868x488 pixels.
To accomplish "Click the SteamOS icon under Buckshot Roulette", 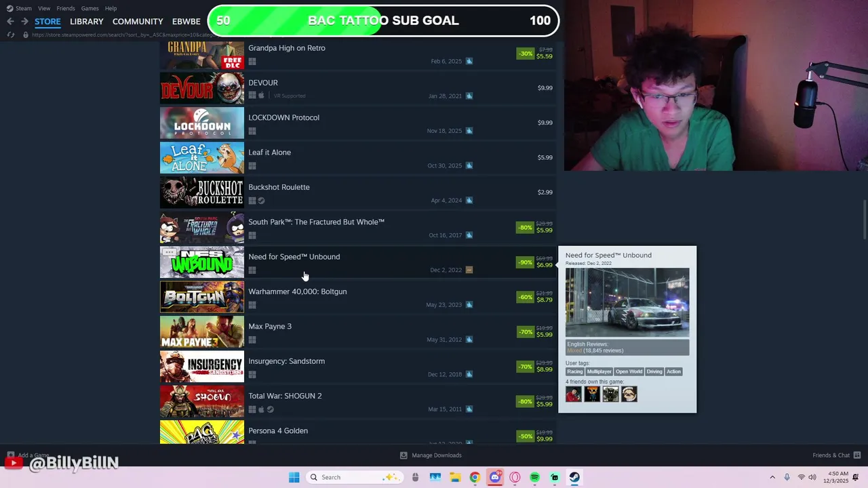I will (261, 201).
